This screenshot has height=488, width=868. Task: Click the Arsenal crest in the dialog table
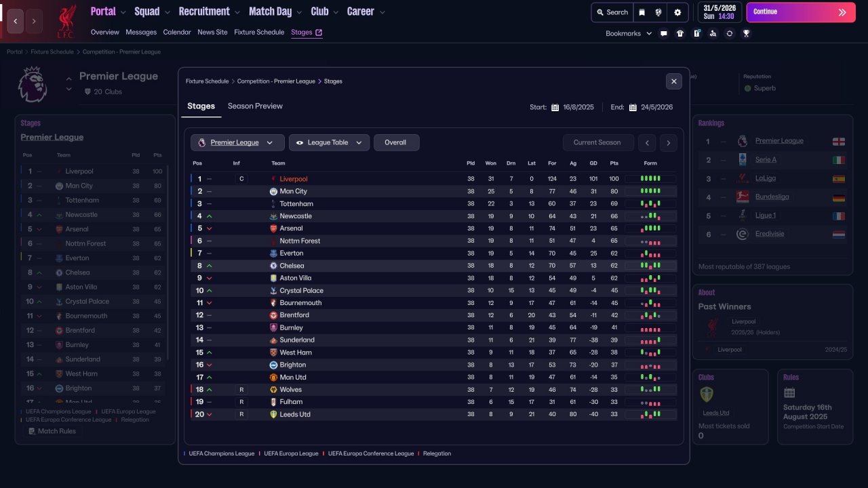(273, 228)
